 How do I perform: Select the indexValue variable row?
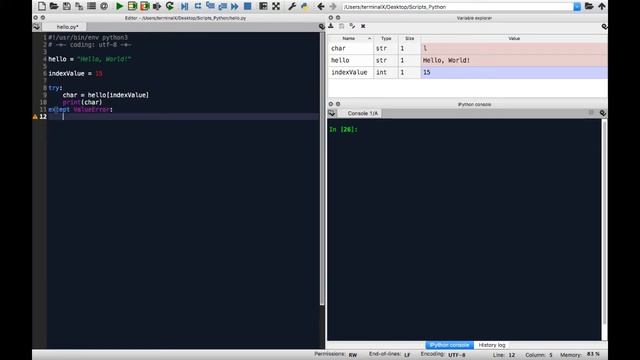[x=468, y=72]
